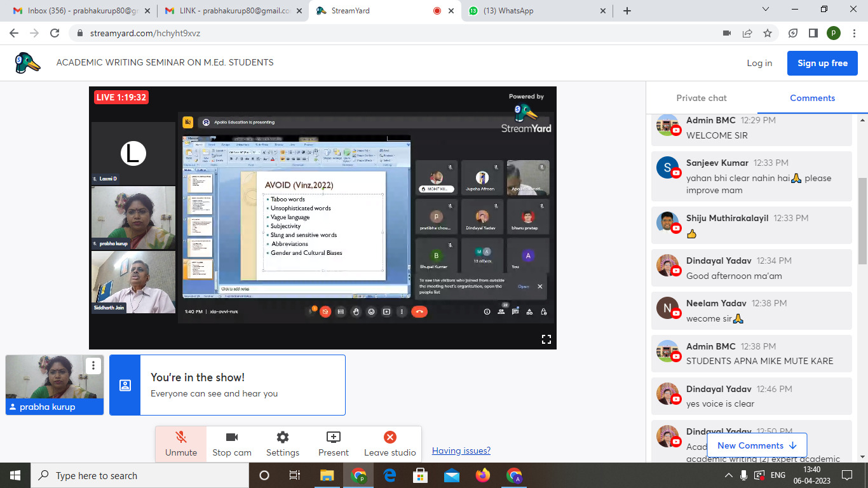This screenshot has height=488, width=868.
Task: Click the Sign up free button
Action: 823,63
